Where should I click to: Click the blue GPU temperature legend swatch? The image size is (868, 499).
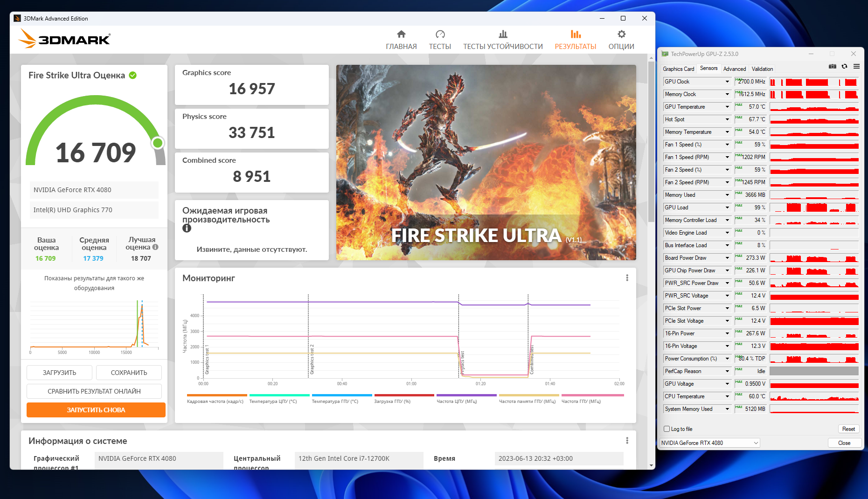click(342, 395)
